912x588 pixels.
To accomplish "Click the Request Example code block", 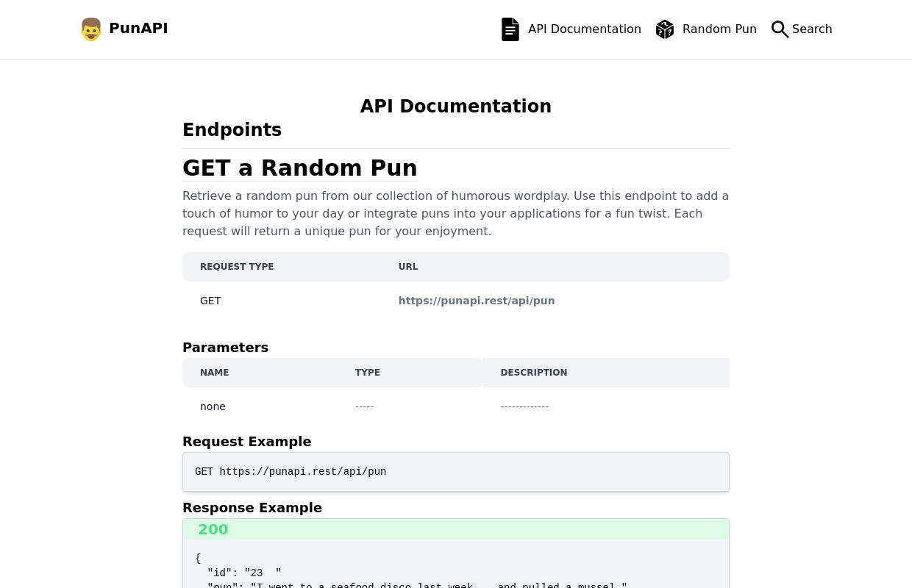I will 456,472.
